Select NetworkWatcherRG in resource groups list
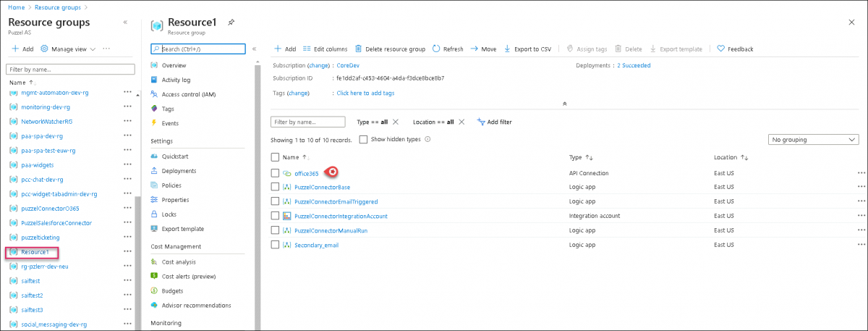 tap(47, 121)
